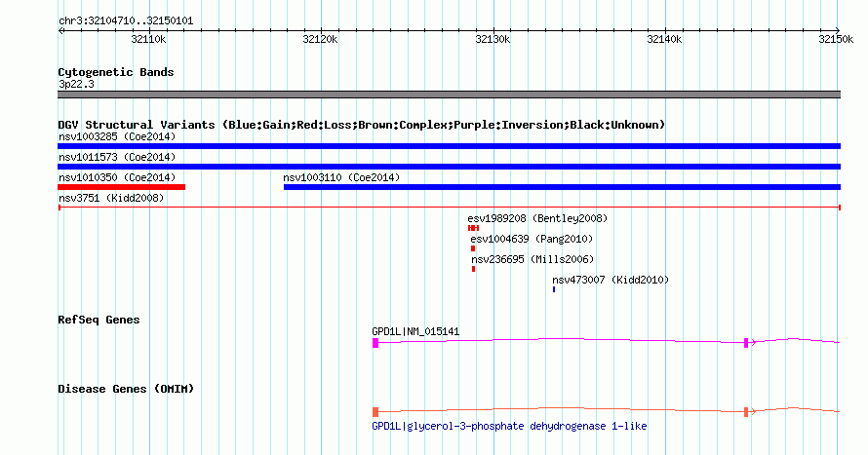The image size is (868, 455).
Task: Open the nsv1010350 (Coe2014) label
Action: pos(117,177)
